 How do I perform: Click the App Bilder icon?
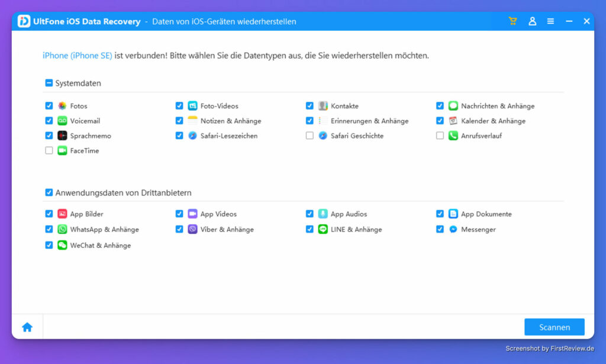pos(62,214)
